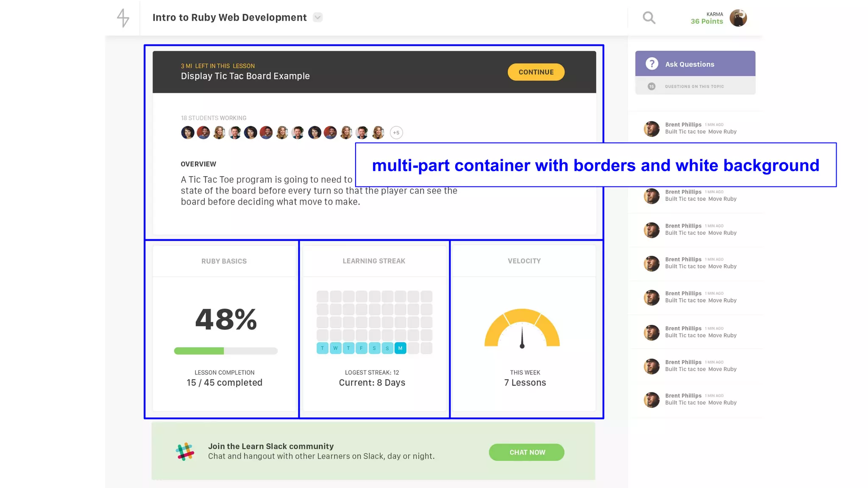Click the search magnifier icon
The height and width of the screenshot is (488, 868).
pos(649,18)
